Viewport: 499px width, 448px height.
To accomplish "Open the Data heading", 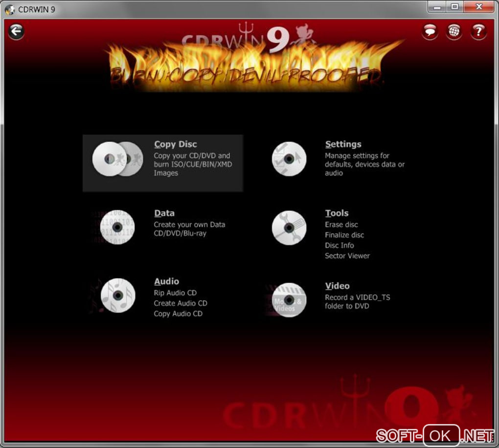I will pos(164,213).
